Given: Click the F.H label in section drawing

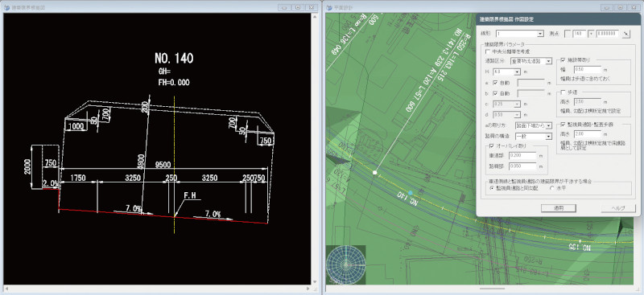Looking at the screenshot, I should click(189, 195).
